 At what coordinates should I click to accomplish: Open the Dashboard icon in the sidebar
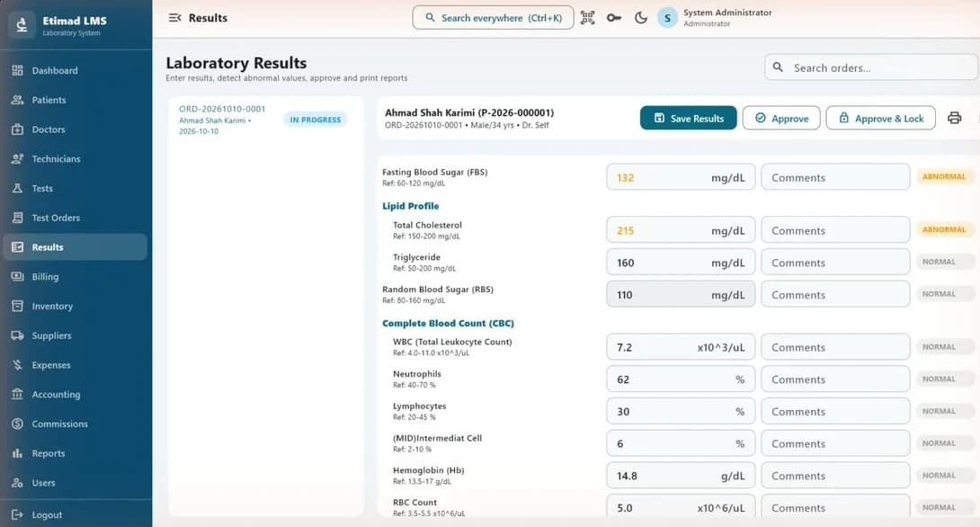coord(17,71)
